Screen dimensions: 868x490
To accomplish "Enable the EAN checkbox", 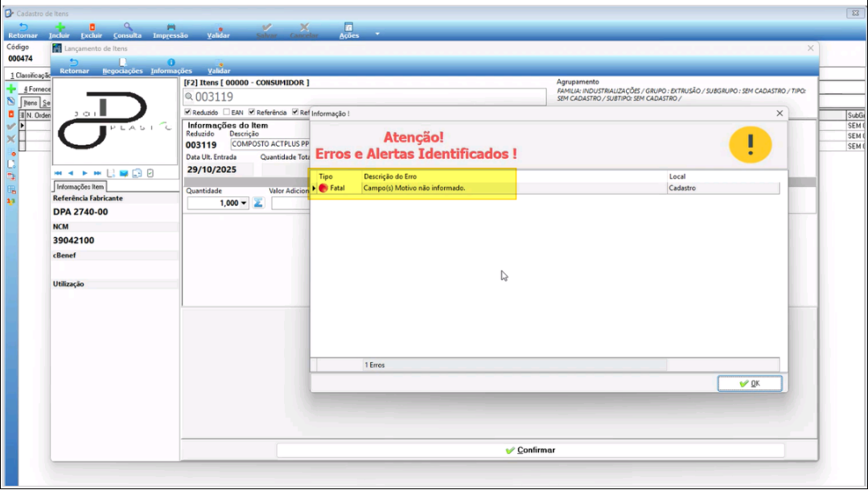I will [227, 112].
